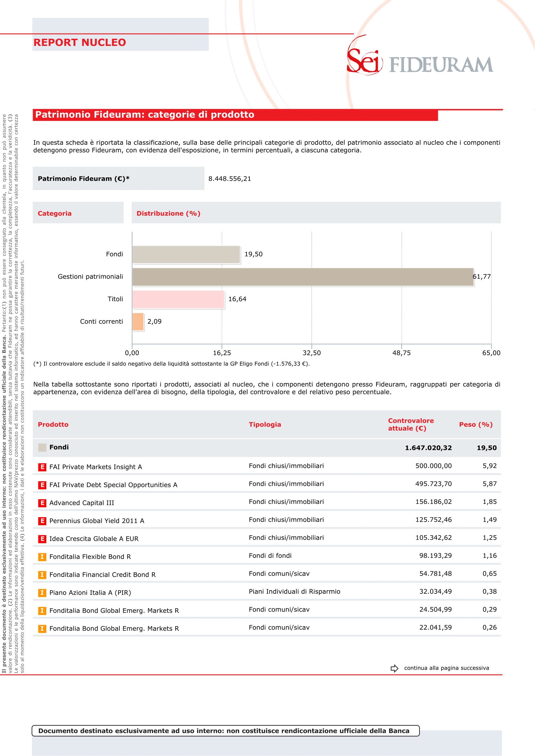Click the 0,26 peso value

click(489, 627)
